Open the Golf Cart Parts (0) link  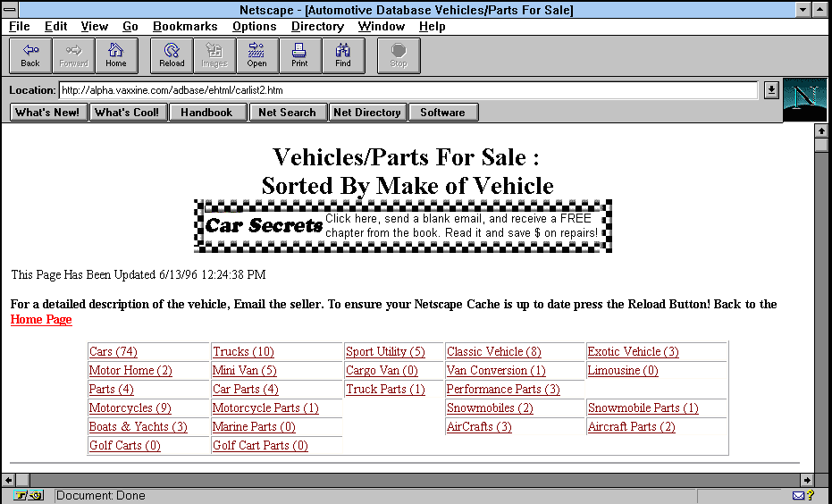point(260,445)
